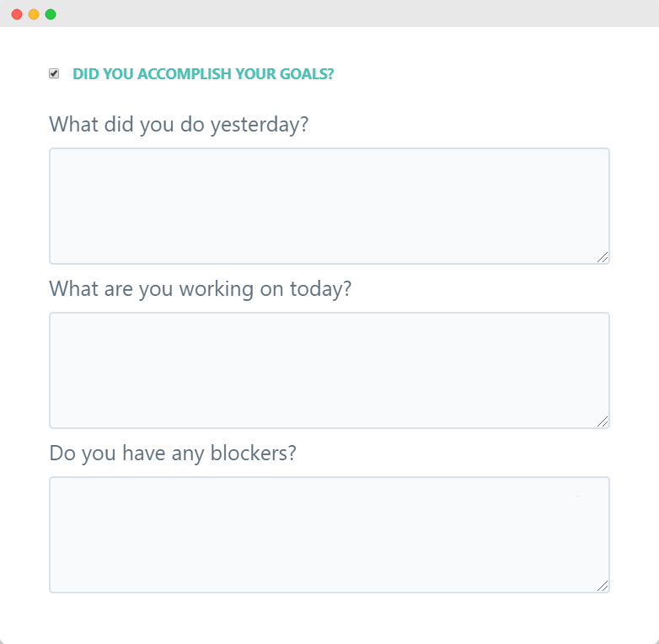Maximize the window with the green button
Screen dimensions: 659x644
pyautogui.click(x=51, y=14)
